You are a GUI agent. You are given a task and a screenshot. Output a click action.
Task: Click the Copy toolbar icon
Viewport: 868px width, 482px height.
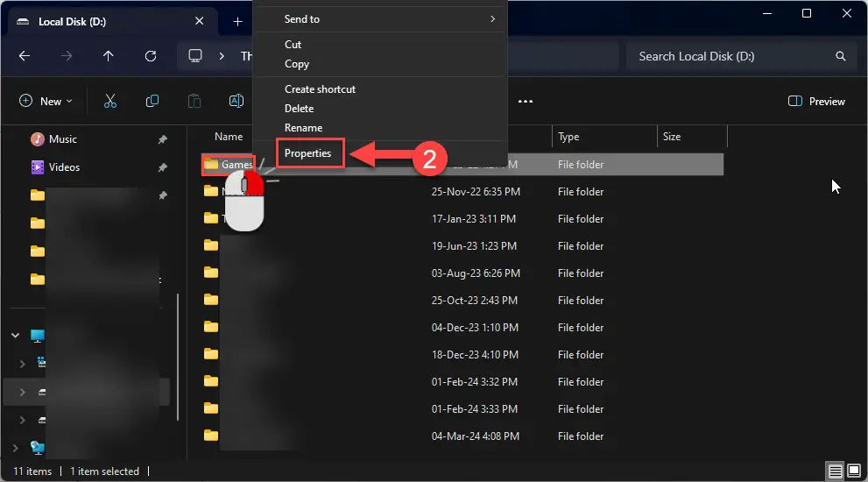(x=152, y=101)
